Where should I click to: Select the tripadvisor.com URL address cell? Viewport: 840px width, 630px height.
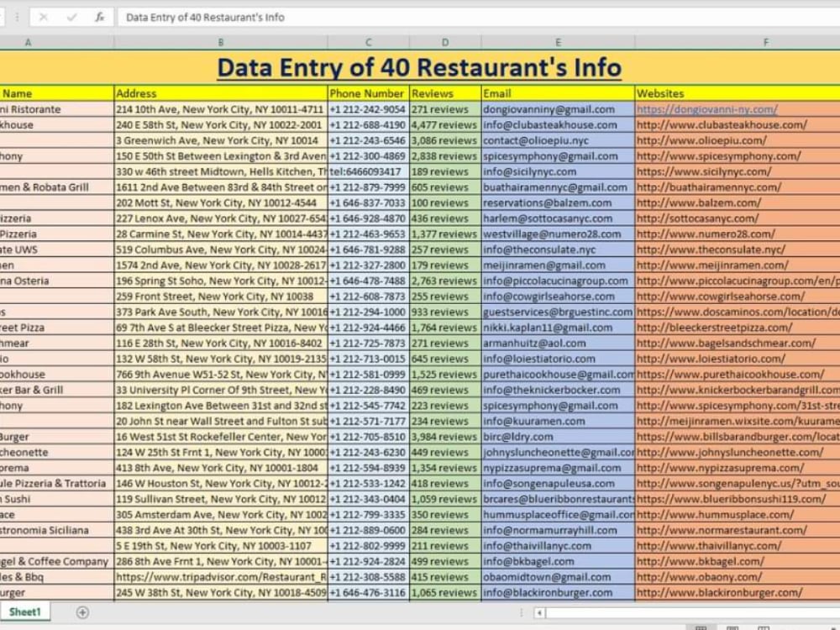pos(221,577)
